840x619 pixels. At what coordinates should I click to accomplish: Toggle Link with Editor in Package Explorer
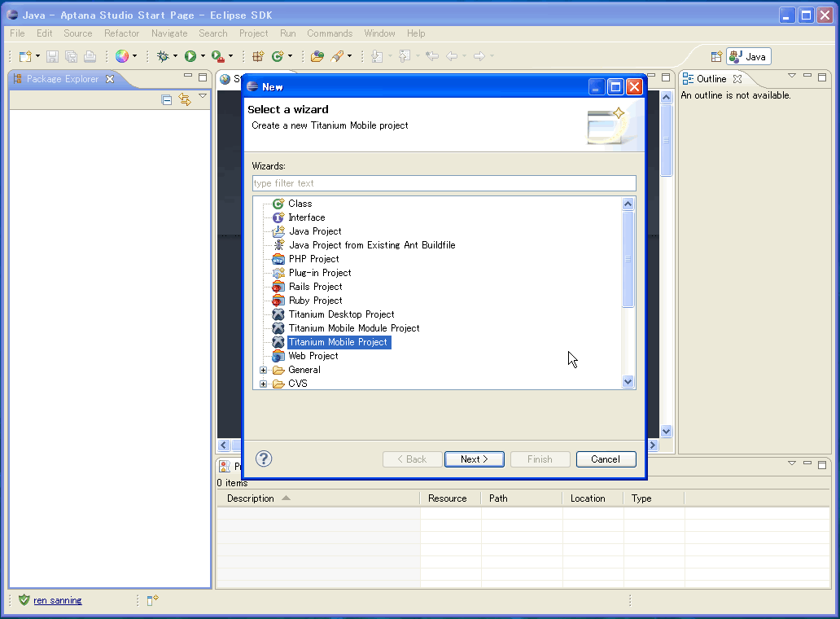(185, 99)
